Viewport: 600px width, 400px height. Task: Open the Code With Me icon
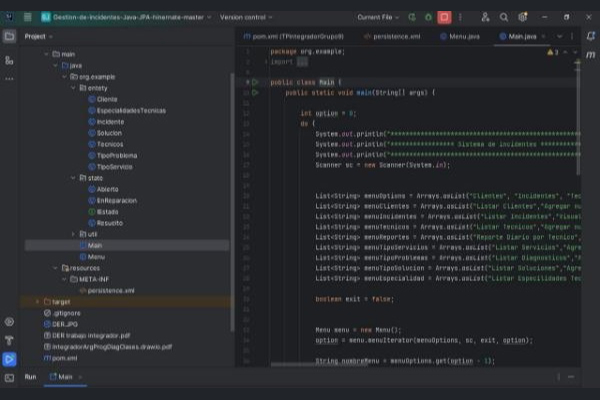(485, 17)
